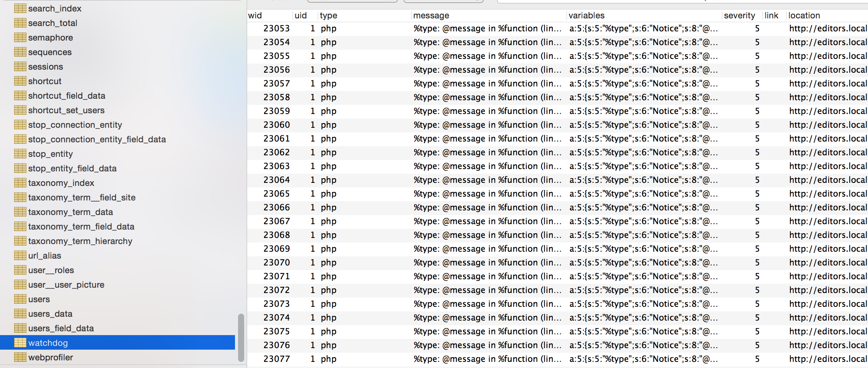868x368 pixels.
Task: Select the wid cell 23069
Action: [276, 249]
